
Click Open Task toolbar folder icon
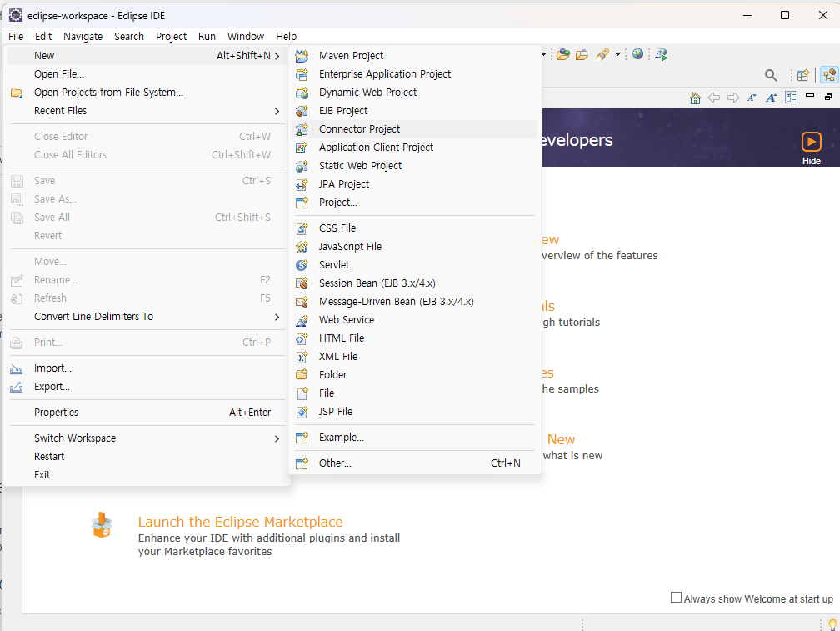(582, 55)
